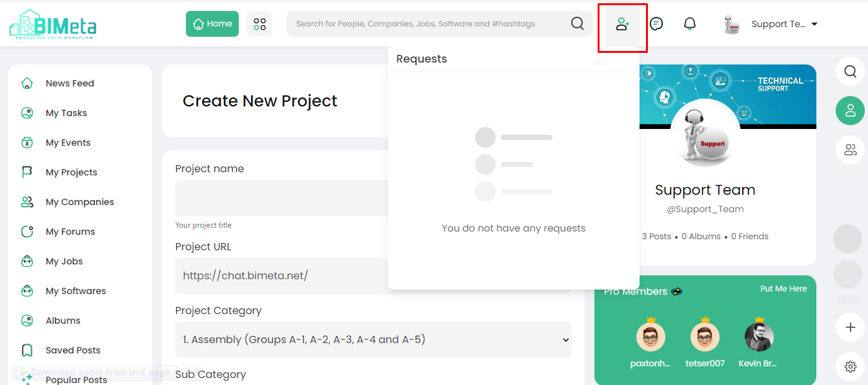
Task: Click the right sidebar search icon
Action: pos(851,71)
